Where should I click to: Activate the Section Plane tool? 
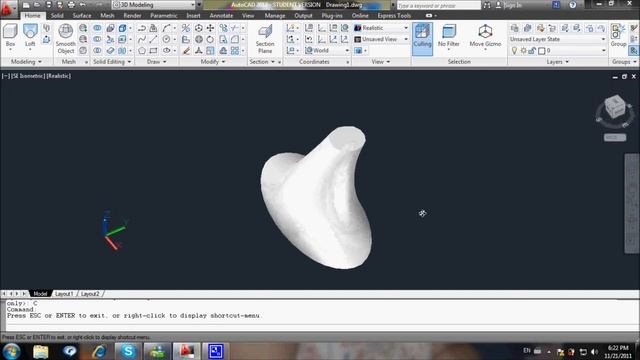[265, 39]
